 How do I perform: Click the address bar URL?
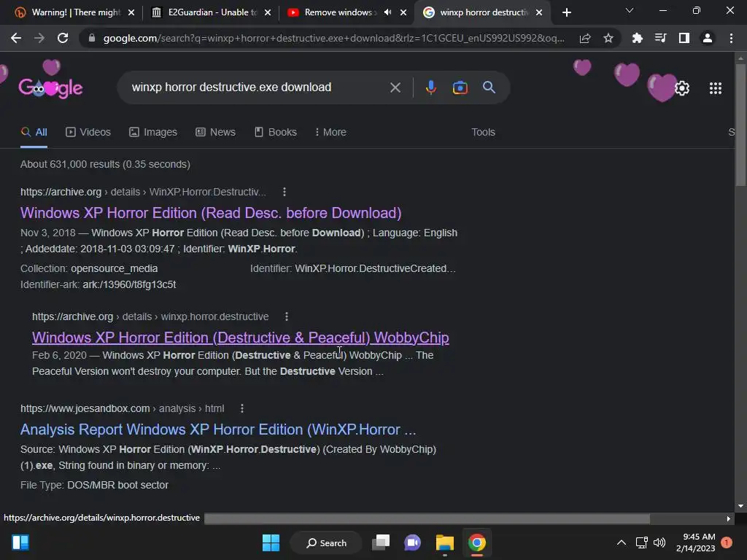coord(333,38)
